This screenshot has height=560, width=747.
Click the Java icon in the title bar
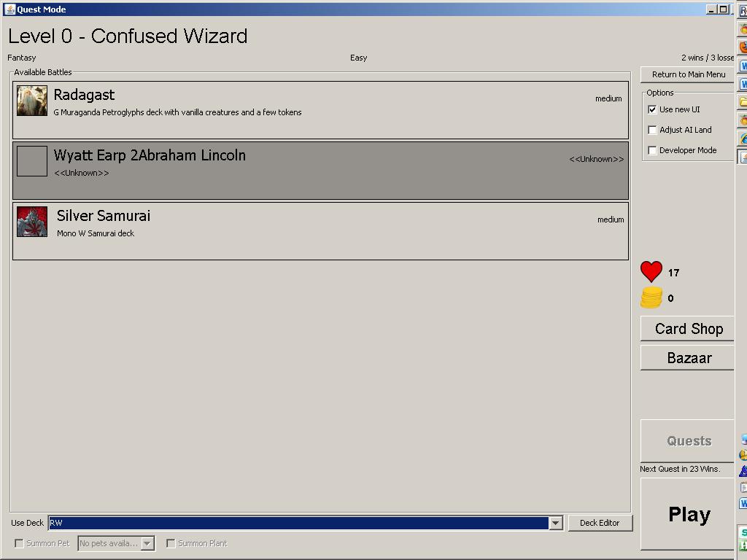tap(9, 9)
